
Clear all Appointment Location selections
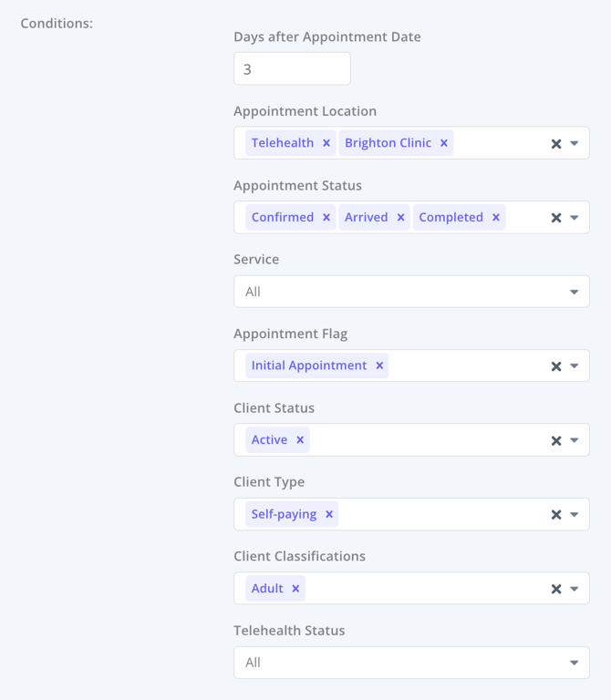click(x=556, y=144)
